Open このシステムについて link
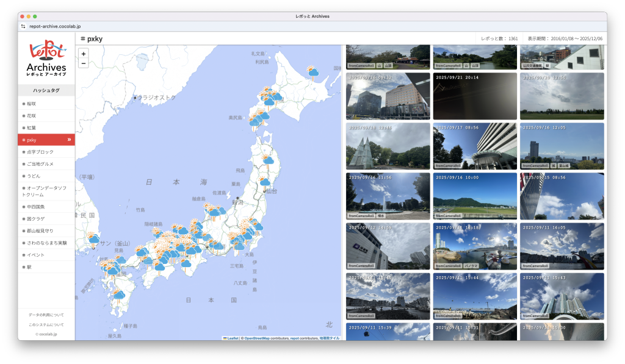This screenshot has height=364, width=625. 46,324
